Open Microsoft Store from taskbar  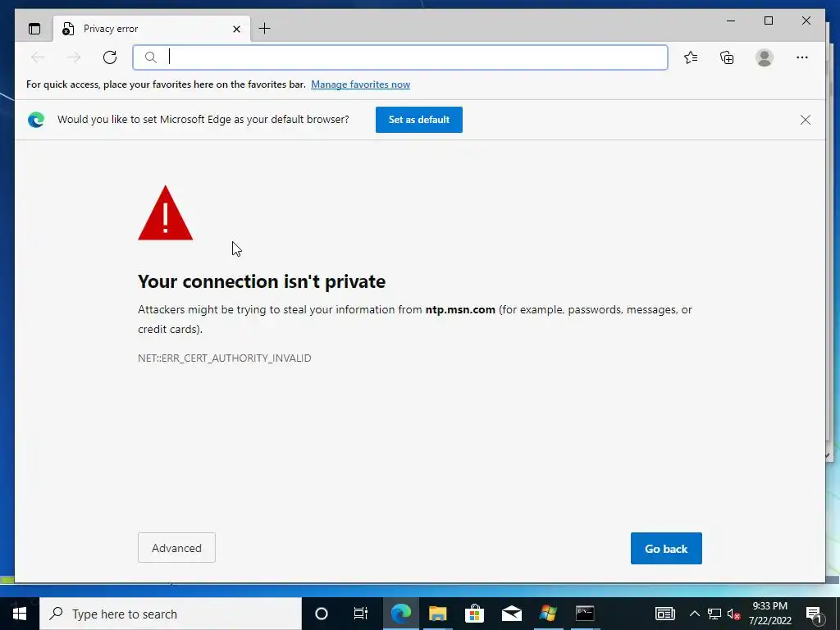[475, 614]
